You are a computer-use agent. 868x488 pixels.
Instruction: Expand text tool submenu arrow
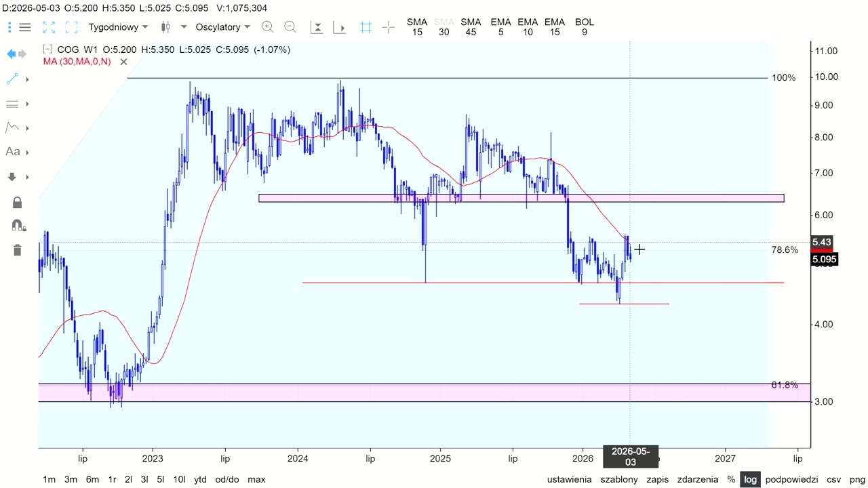27,152
